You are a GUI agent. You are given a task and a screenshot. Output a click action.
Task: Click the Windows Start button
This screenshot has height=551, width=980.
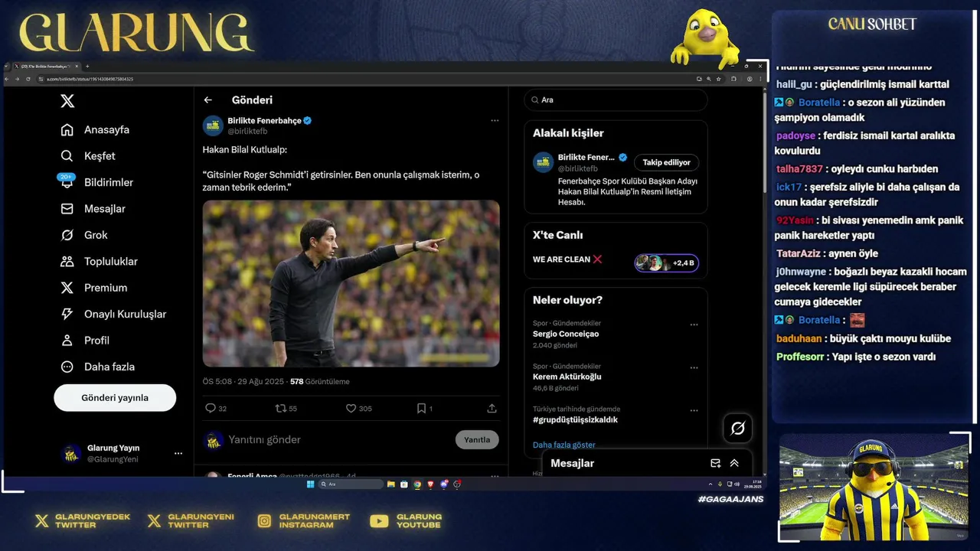click(311, 484)
